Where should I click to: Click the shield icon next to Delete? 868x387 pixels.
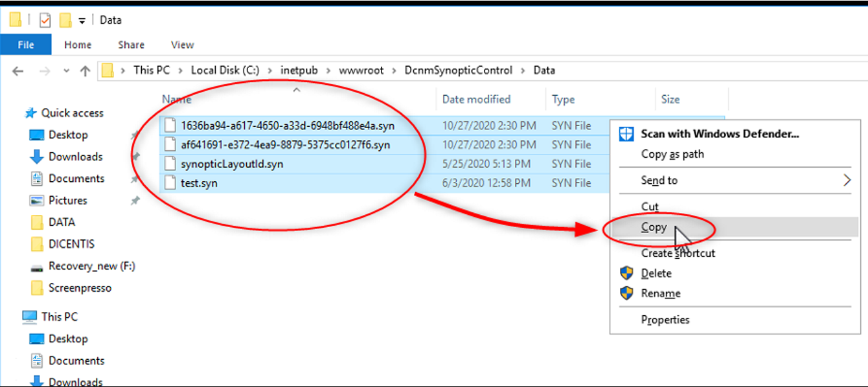tap(626, 273)
